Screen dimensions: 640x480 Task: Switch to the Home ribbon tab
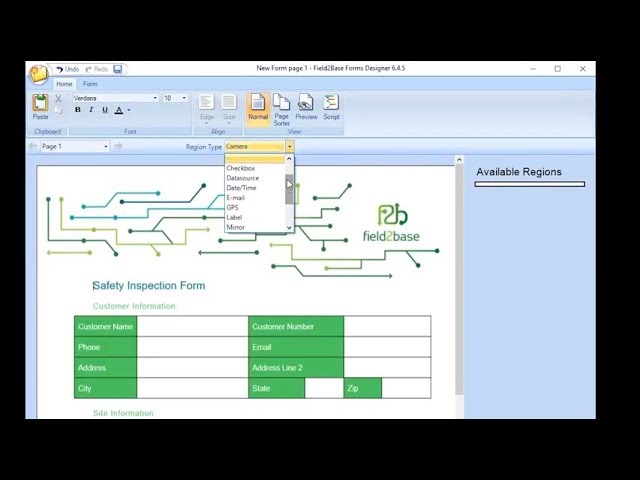pyautogui.click(x=64, y=84)
